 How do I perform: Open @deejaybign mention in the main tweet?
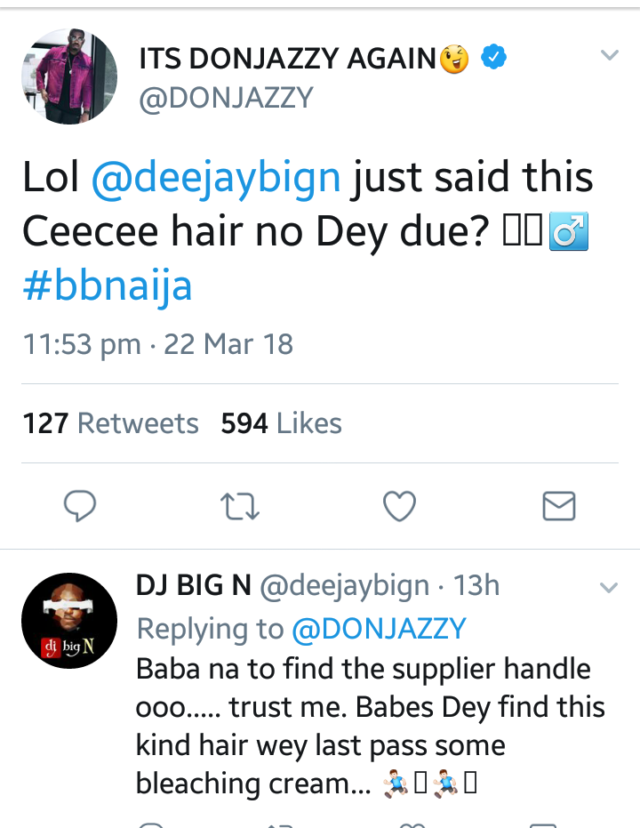216,179
